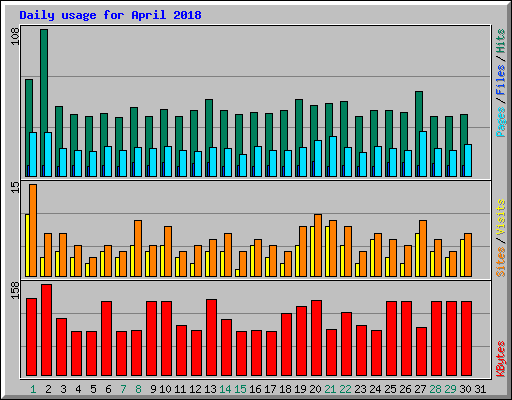Click day 11 label on the x-axis
Image resolution: width=512 pixels, height=400 pixels.
pyautogui.click(x=180, y=389)
